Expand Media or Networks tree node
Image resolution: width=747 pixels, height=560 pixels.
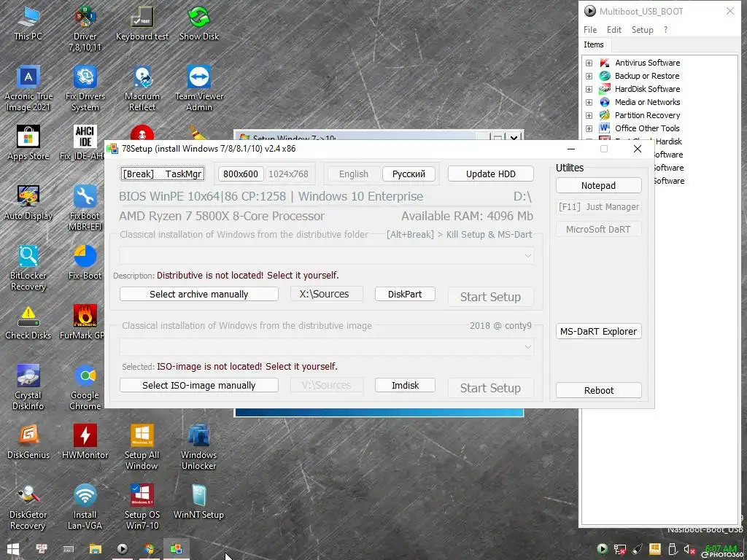tap(589, 102)
